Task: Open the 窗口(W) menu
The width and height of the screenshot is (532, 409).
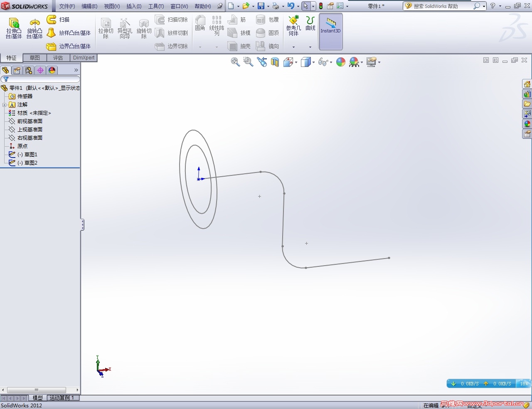Action: point(179,6)
